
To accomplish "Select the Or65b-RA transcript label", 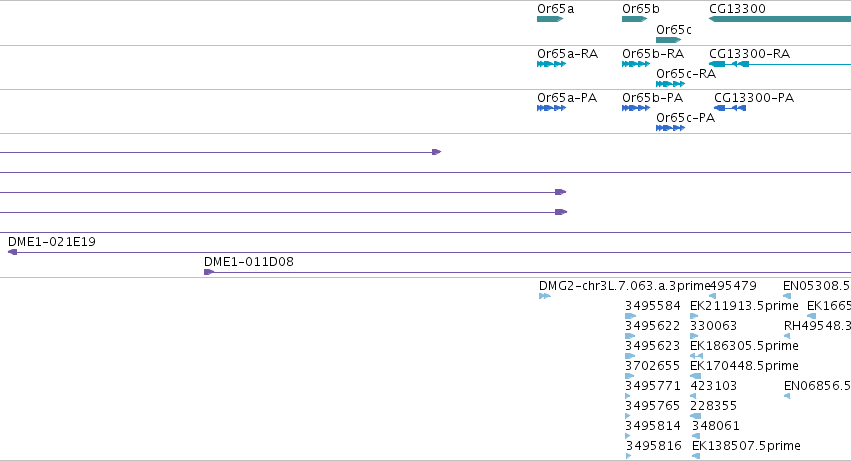I will pyautogui.click(x=653, y=54).
